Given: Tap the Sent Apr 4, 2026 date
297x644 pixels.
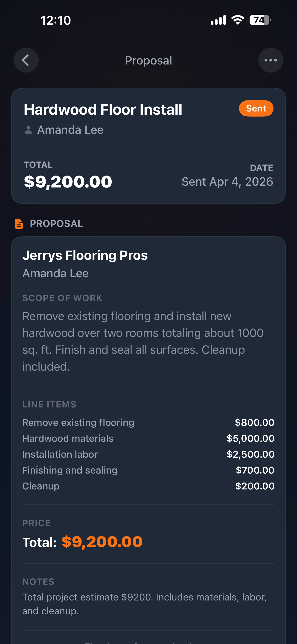Looking at the screenshot, I should pyautogui.click(x=227, y=182).
